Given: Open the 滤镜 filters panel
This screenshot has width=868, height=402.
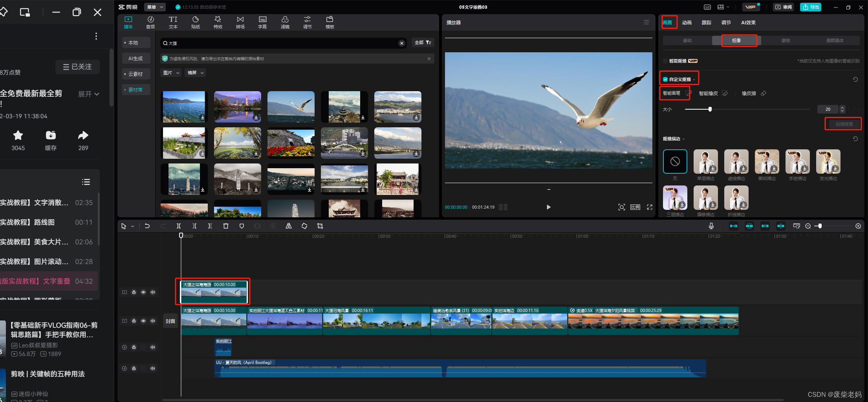Looking at the screenshot, I should pos(285,22).
